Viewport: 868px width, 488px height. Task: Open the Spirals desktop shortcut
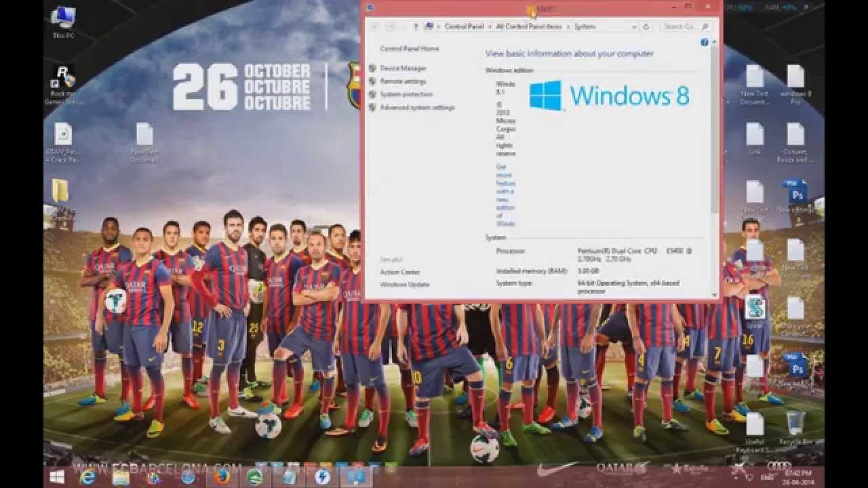point(755,310)
